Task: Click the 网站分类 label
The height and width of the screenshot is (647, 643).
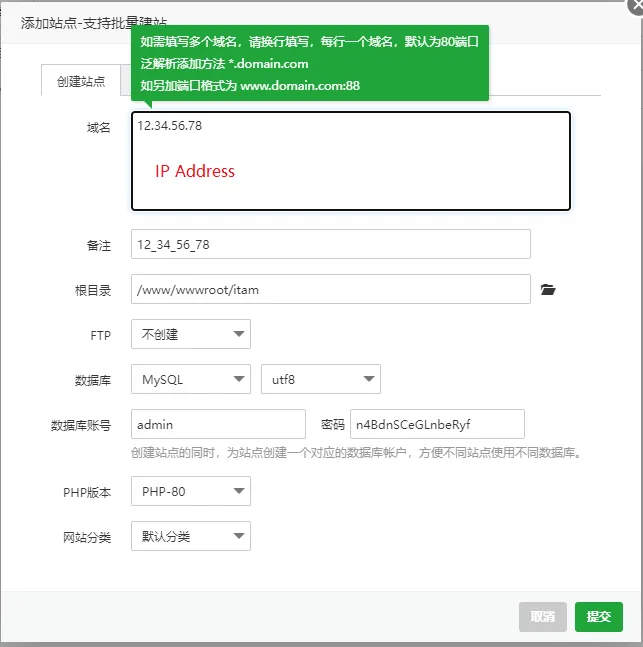Action: coord(87,537)
